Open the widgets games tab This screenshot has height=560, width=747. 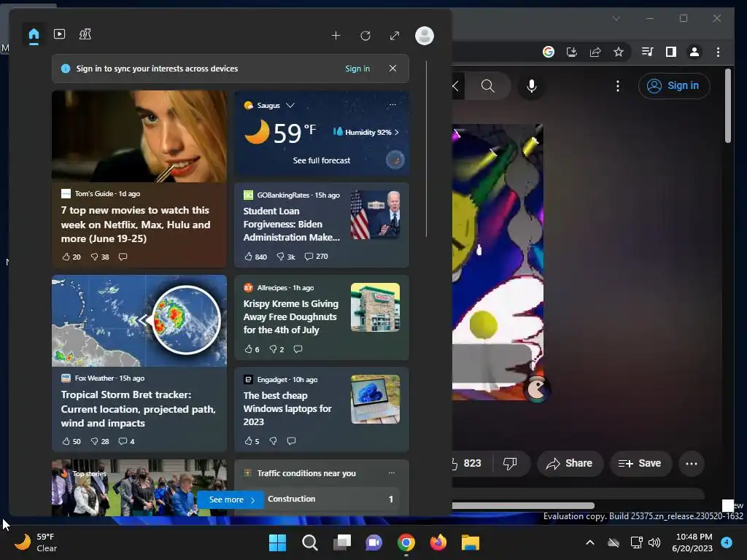click(x=85, y=34)
